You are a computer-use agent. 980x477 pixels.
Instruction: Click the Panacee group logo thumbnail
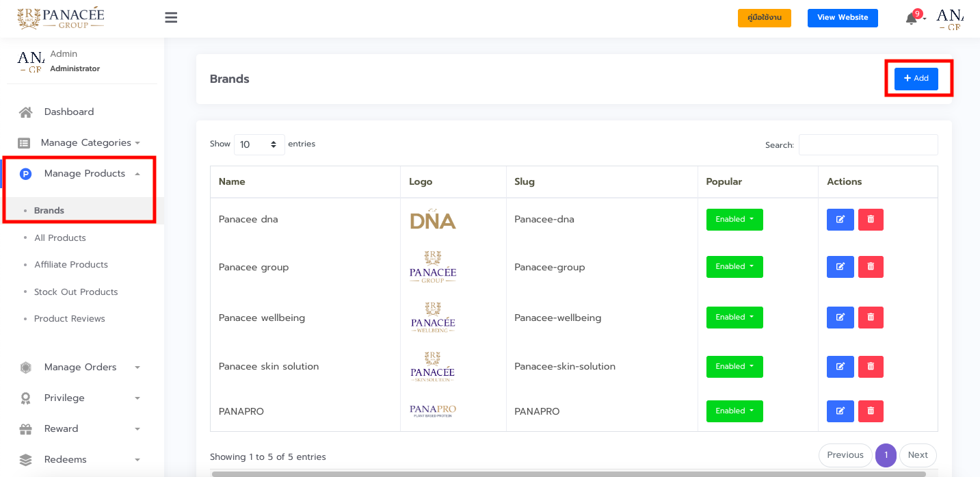click(433, 267)
